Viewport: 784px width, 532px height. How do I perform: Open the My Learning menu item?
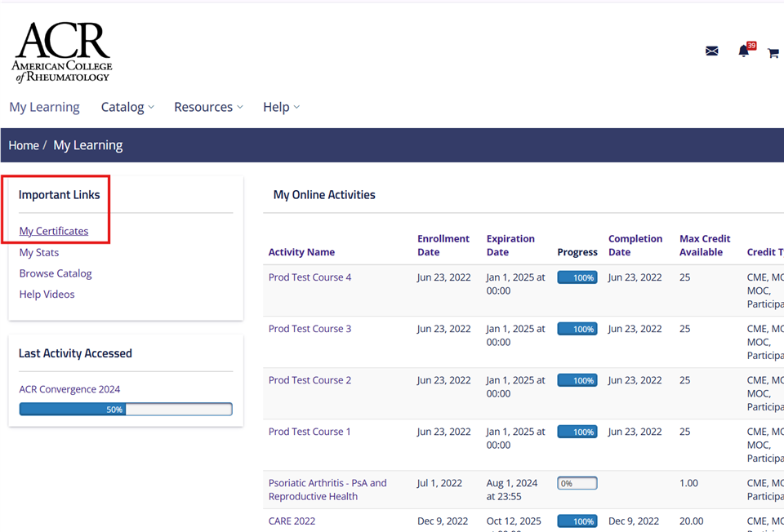pos(44,107)
